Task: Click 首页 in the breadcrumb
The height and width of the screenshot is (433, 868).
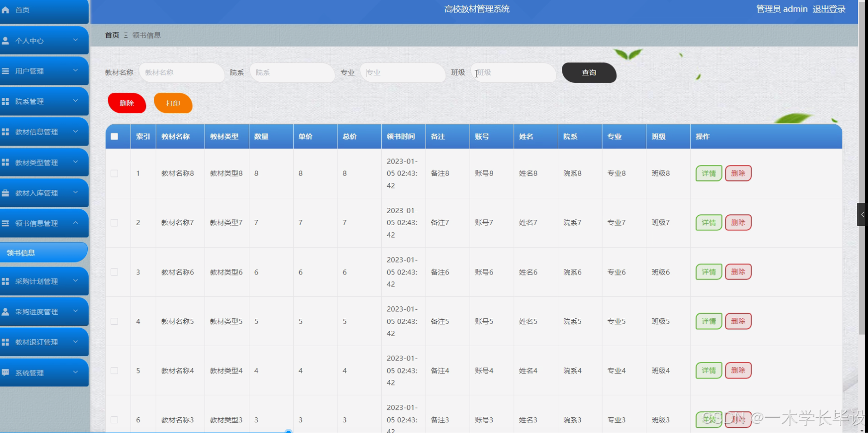Action: [112, 35]
